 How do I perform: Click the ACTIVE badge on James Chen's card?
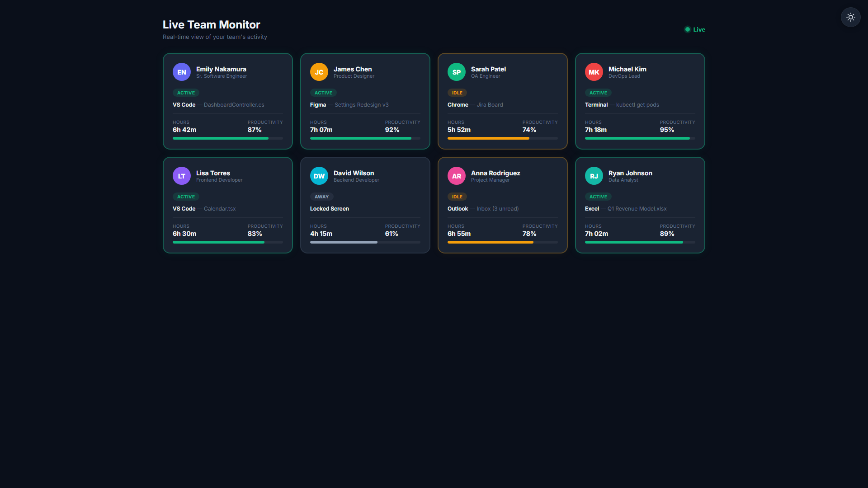click(x=323, y=93)
